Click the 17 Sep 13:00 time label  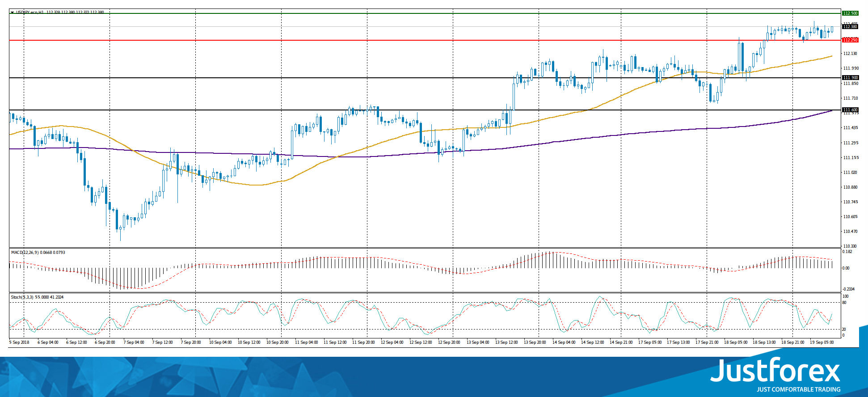pyautogui.click(x=678, y=342)
